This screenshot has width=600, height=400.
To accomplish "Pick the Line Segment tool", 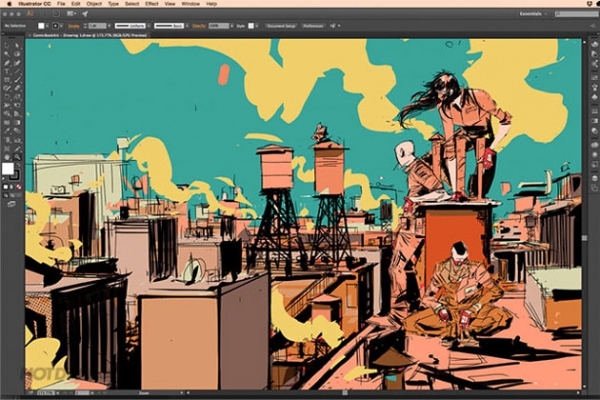I will click(17, 72).
